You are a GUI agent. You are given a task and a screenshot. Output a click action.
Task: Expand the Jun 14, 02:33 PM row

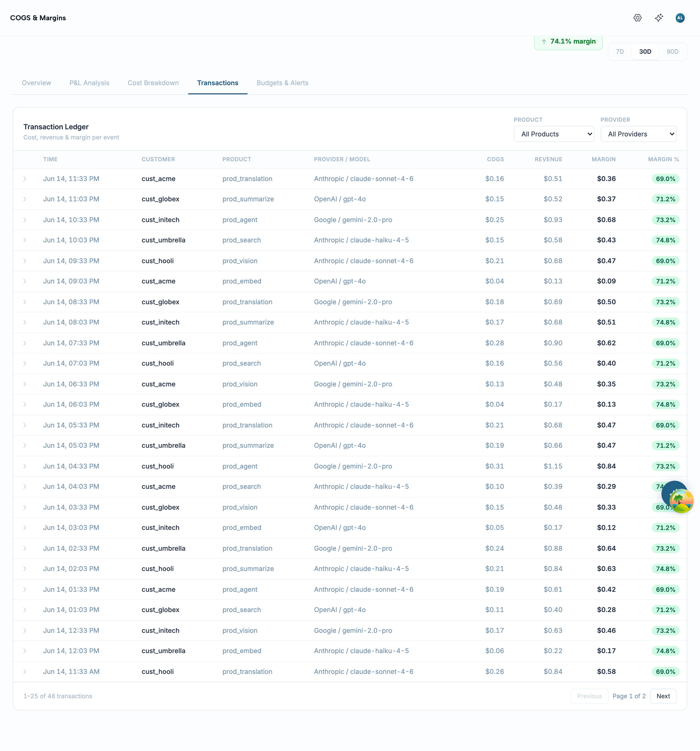click(25, 548)
